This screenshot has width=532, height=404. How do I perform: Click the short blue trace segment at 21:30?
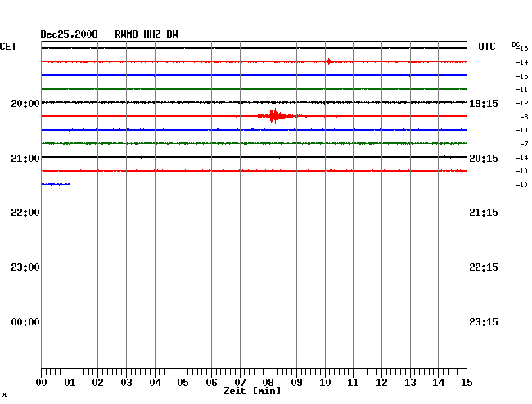56,184
